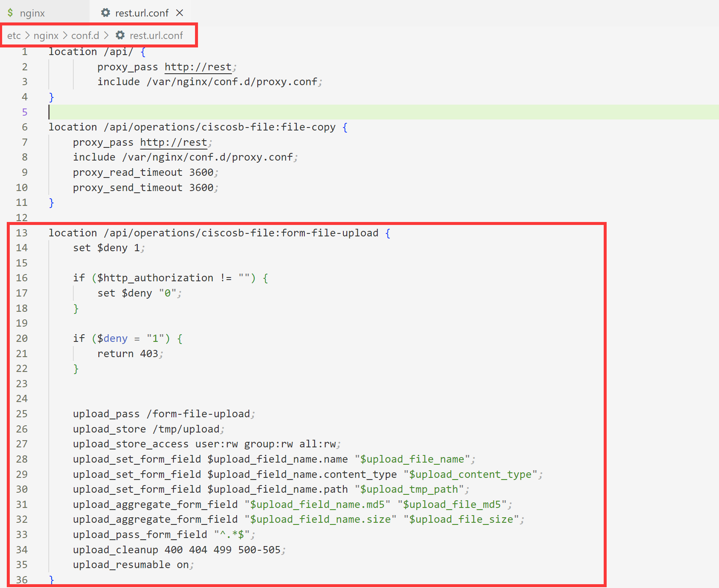Click 'if ($deny = "1")' line
719x588 pixels.
coord(128,338)
